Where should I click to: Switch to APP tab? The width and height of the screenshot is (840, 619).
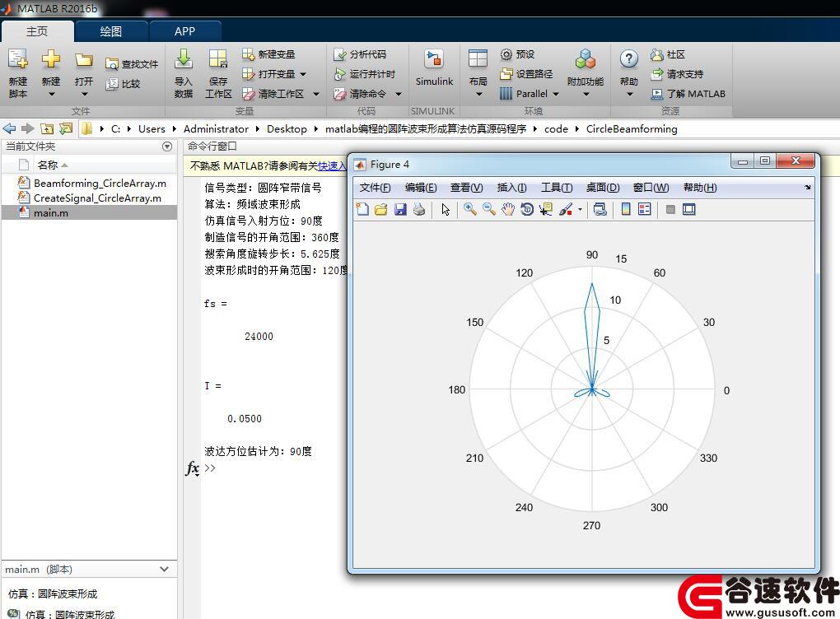pyautogui.click(x=184, y=31)
